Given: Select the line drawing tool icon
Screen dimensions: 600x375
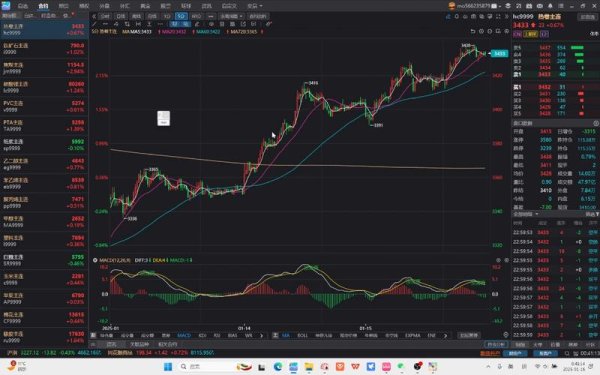Looking at the screenshot, I should (94, 24).
